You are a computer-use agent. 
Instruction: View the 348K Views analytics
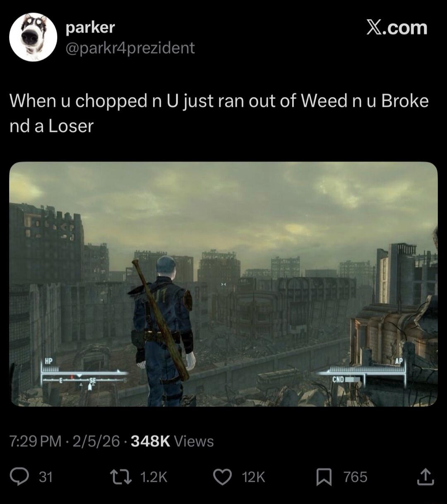pos(172,441)
